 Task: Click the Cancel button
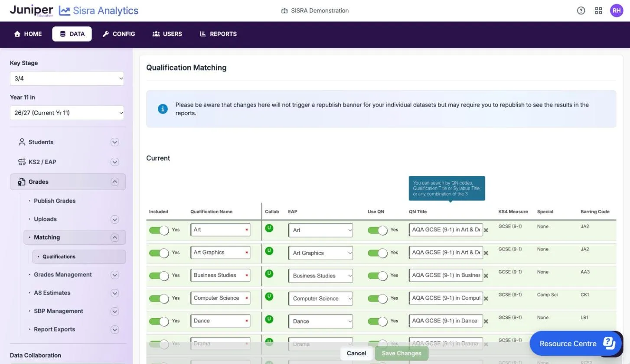pyautogui.click(x=356, y=353)
